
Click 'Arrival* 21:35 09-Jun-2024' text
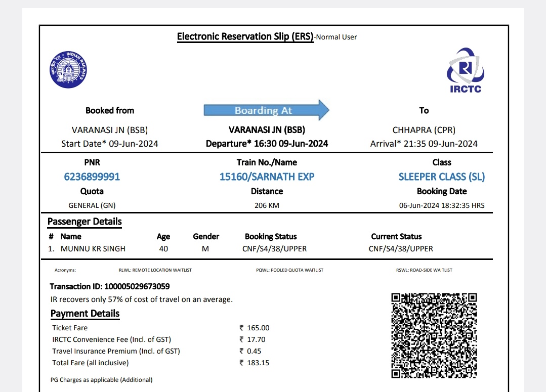tap(424, 144)
